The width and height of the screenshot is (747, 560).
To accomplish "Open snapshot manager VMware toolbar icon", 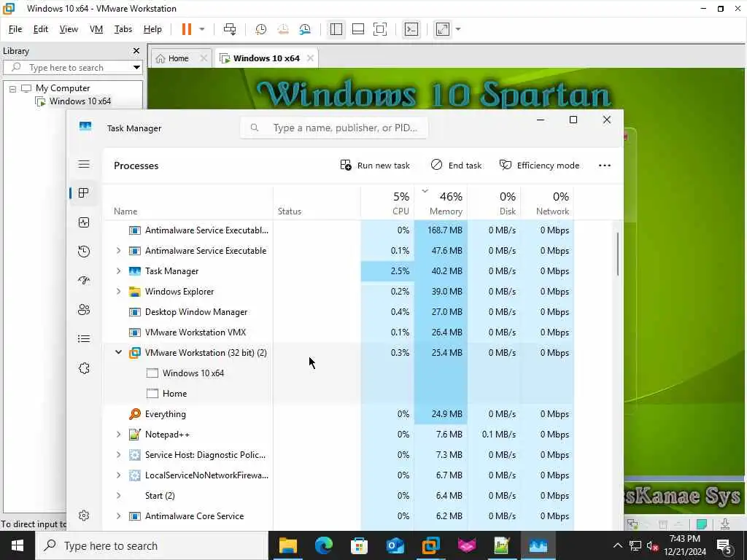I will click(x=305, y=29).
